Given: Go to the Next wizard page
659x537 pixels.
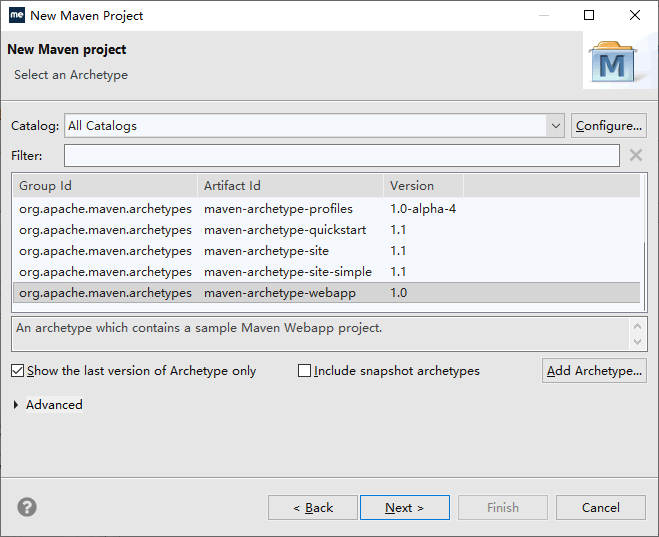Looking at the screenshot, I should point(404,508).
